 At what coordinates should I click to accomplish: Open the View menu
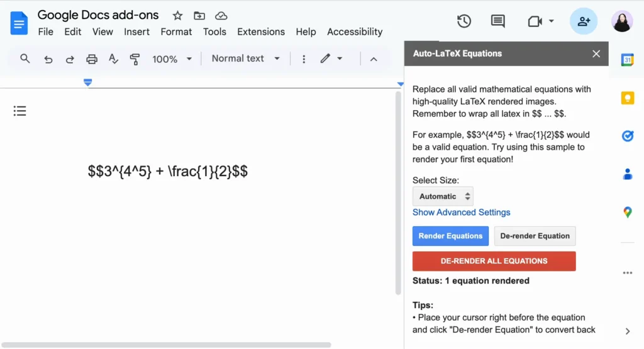click(103, 32)
